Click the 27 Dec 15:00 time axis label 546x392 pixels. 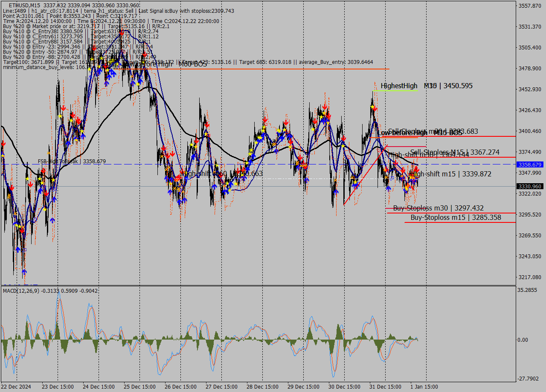221,387
